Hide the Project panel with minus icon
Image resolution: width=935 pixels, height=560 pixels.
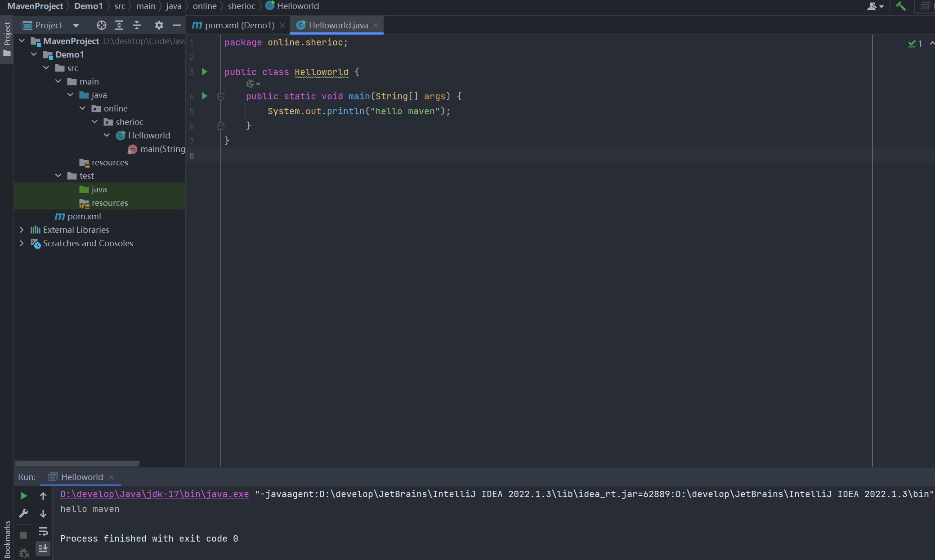tap(177, 25)
